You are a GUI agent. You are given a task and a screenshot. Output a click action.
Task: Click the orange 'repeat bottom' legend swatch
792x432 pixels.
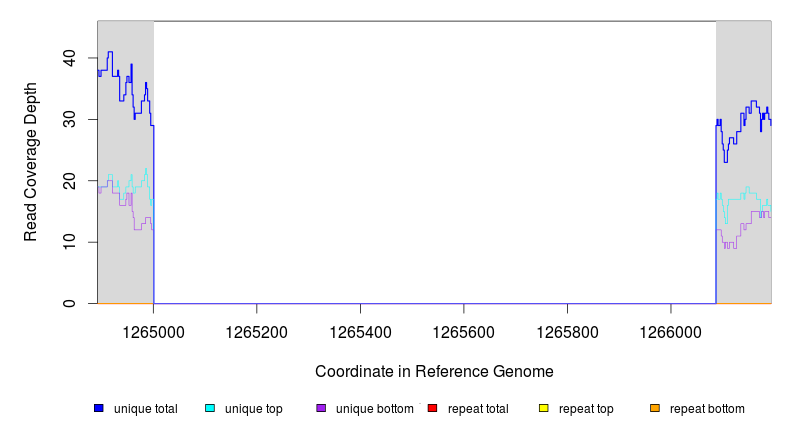[x=655, y=408]
